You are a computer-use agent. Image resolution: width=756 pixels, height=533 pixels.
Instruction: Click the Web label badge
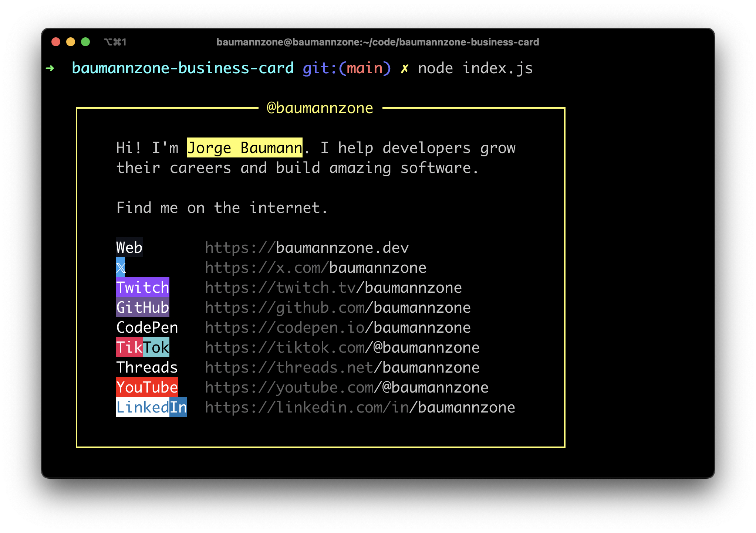[129, 248]
